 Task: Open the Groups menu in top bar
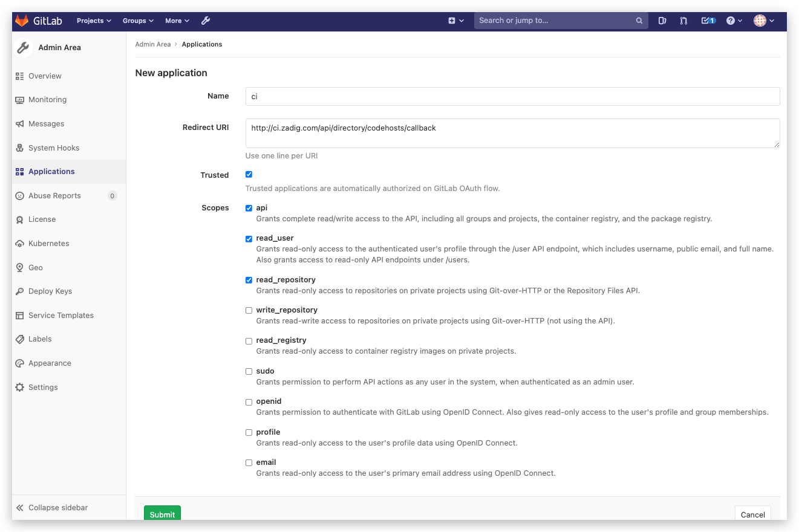point(138,20)
